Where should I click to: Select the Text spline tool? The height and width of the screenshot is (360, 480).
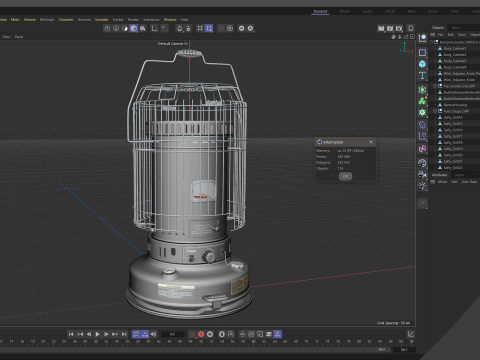pyautogui.click(x=422, y=76)
